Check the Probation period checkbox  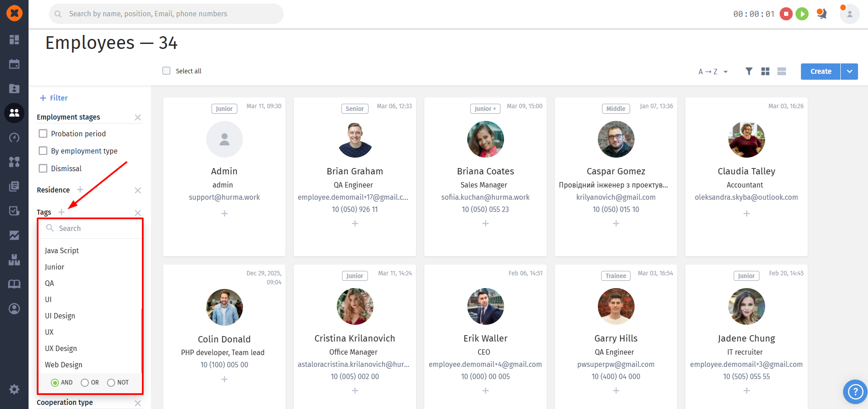pos(43,134)
